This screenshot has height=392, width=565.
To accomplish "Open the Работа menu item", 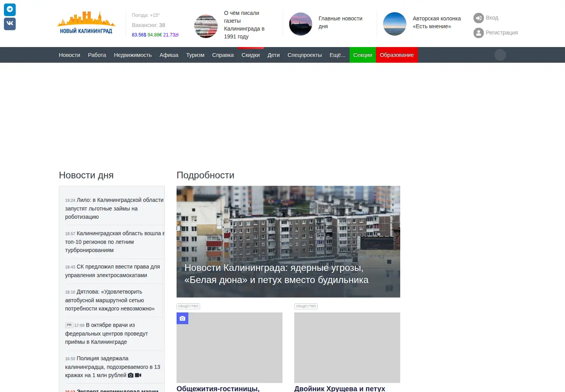I will click(97, 55).
